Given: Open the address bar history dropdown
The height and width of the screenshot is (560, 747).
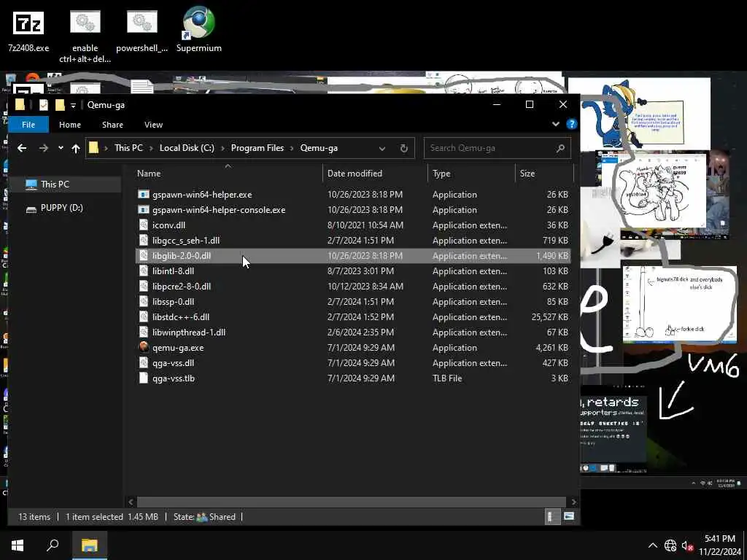Looking at the screenshot, I should coord(382,149).
